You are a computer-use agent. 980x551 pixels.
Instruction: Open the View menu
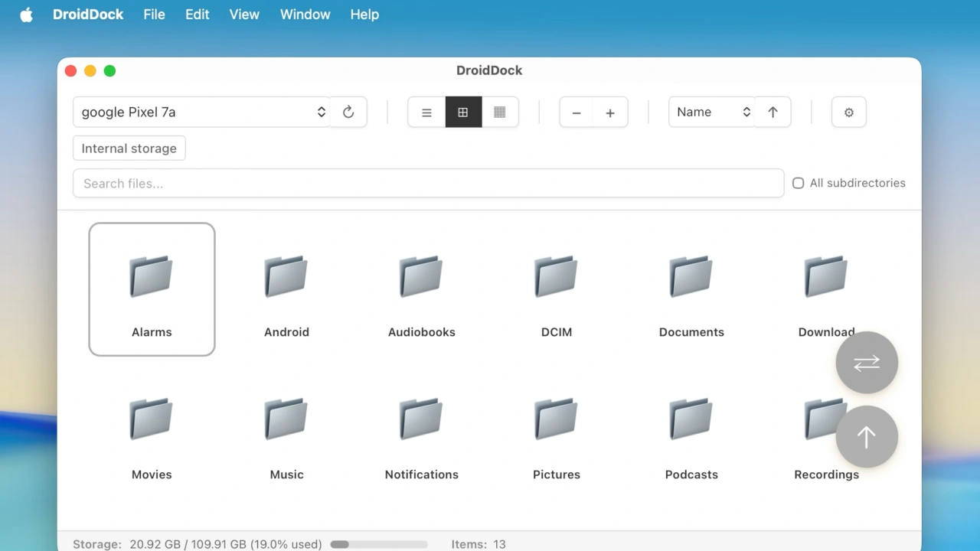244,15
